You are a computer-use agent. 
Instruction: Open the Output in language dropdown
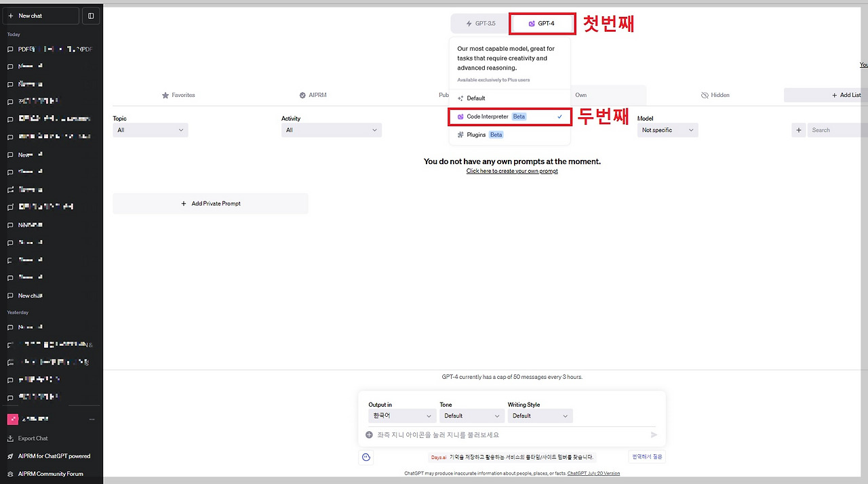(x=402, y=416)
